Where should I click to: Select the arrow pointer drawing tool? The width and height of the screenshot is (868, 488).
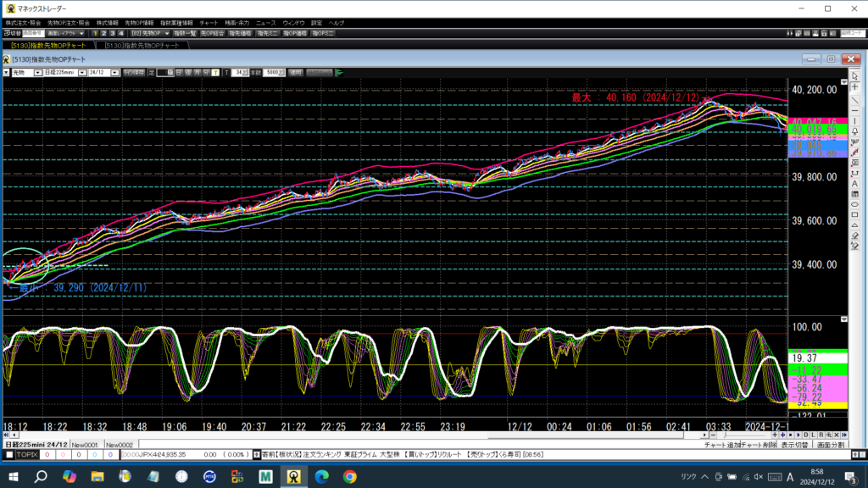pyautogui.click(x=854, y=76)
